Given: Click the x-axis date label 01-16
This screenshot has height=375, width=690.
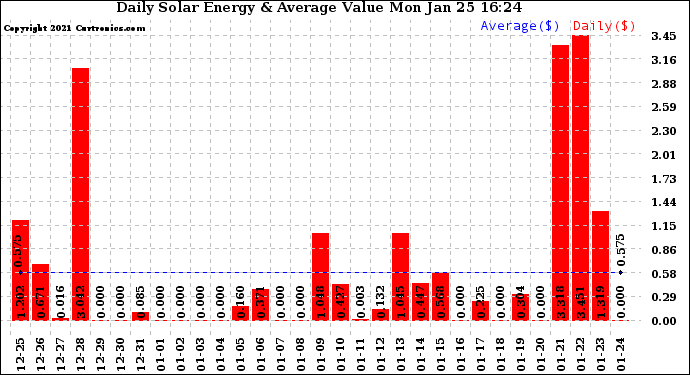Looking at the screenshot, I should (460, 355).
